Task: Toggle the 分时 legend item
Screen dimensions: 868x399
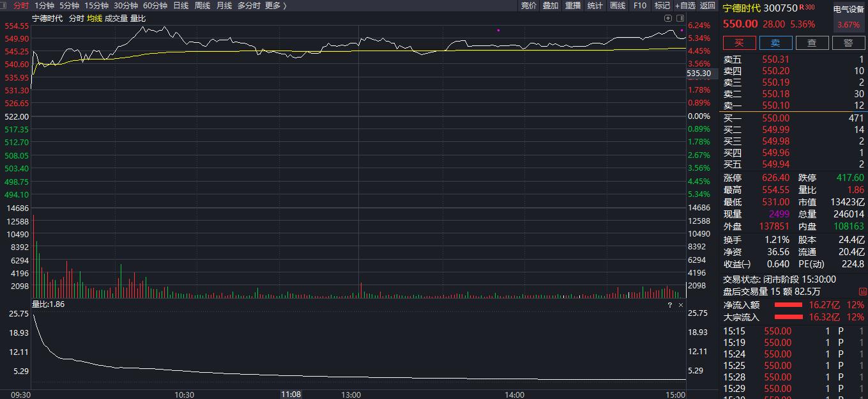Action: [76, 19]
